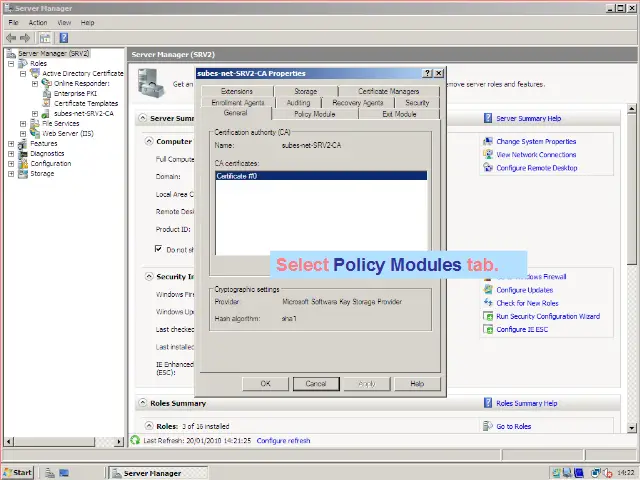Open the Windows Start button
Viewport: 640px width, 480px height.
[x=18, y=473]
